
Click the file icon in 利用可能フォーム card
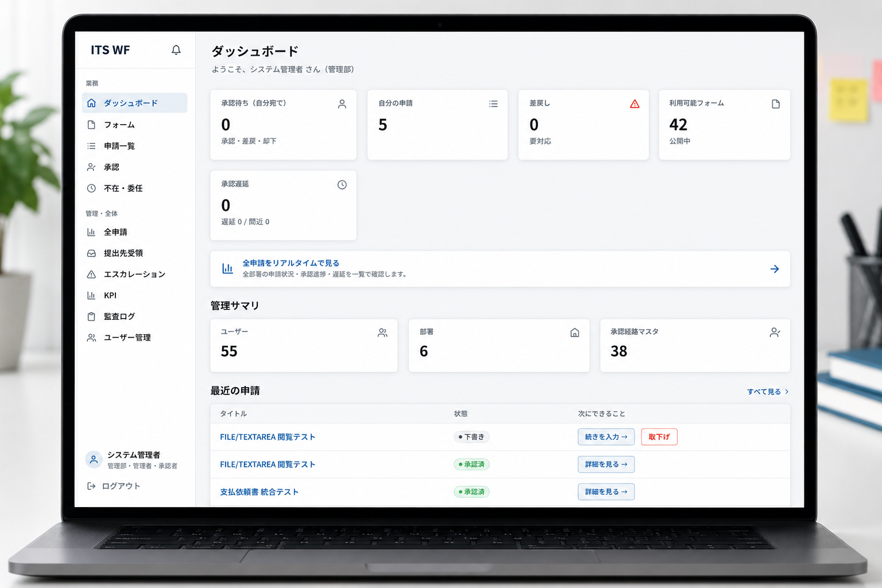[x=776, y=104]
